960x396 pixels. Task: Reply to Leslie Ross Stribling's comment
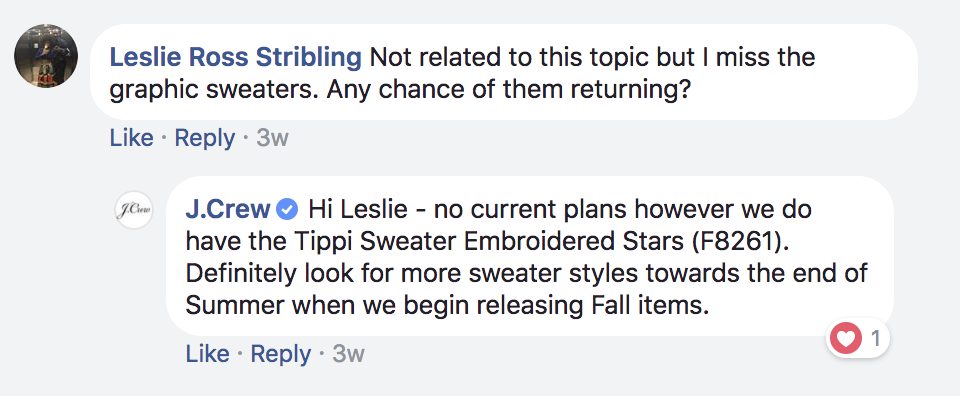[x=204, y=138]
